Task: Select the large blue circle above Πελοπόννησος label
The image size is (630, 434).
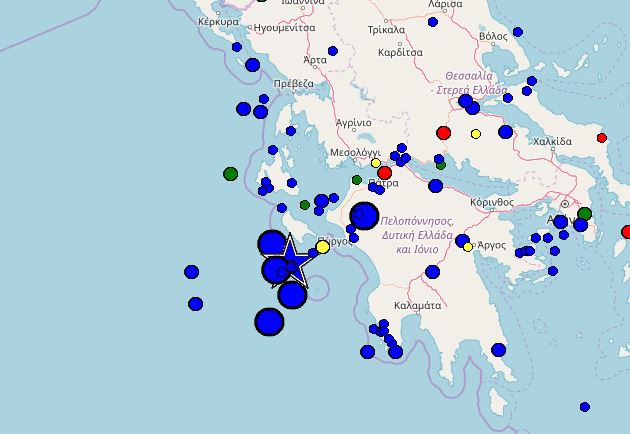Action: [364, 215]
